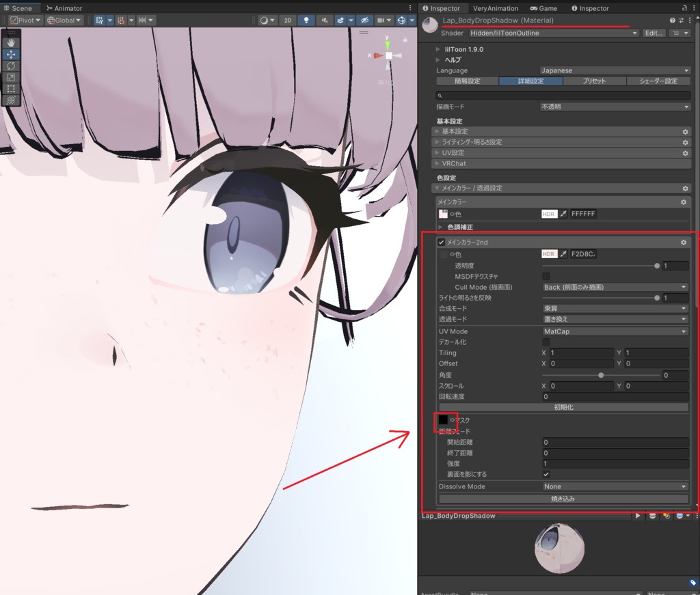Image resolution: width=700 pixels, height=595 pixels.
Task: Open the Cull Mode Back dropdown
Action: 615,287
